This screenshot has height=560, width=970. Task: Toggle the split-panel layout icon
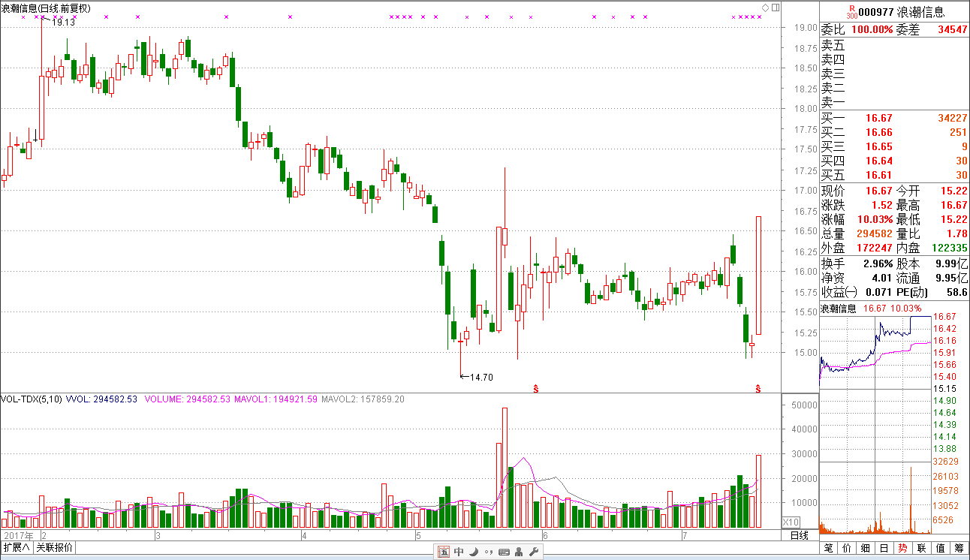[776, 8]
